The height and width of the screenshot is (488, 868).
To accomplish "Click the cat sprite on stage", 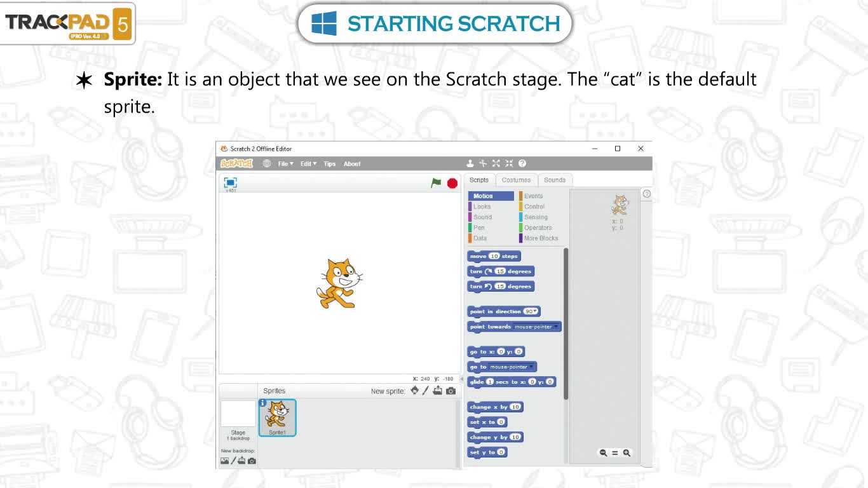I will (x=339, y=283).
